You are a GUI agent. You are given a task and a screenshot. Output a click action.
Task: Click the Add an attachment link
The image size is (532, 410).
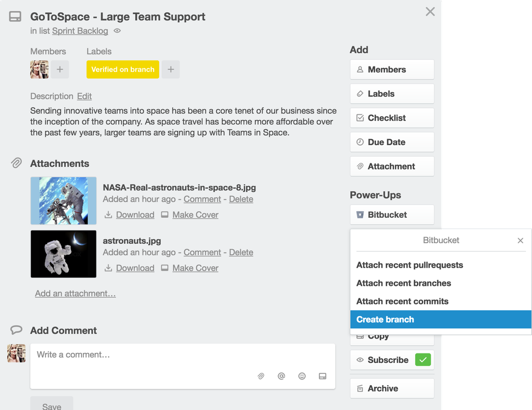[75, 294]
